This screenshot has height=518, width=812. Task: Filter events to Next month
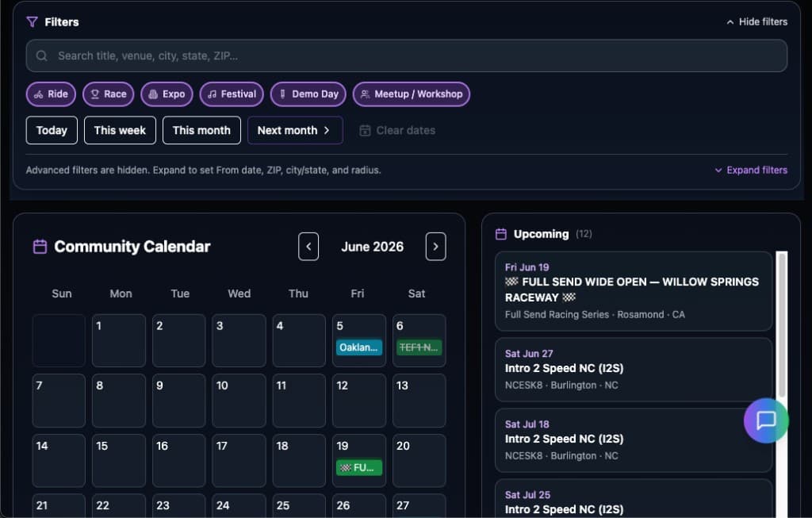point(295,130)
